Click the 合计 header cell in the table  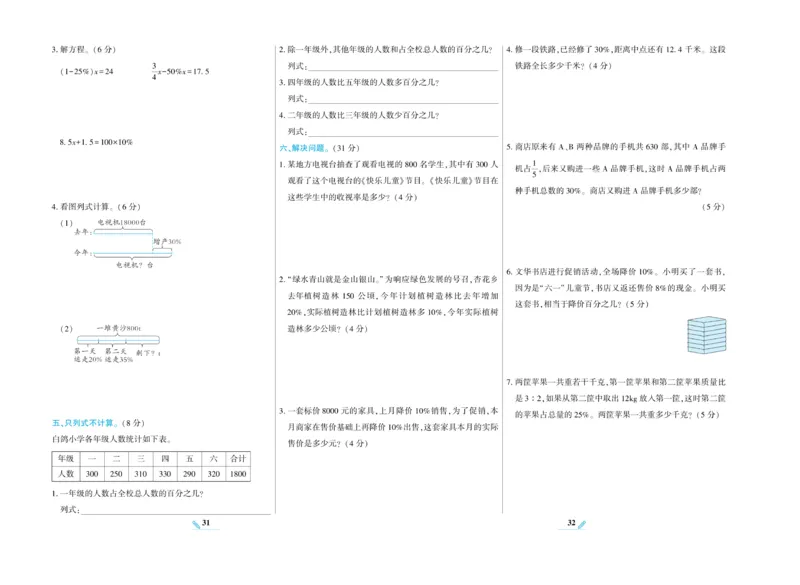point(238,458)
